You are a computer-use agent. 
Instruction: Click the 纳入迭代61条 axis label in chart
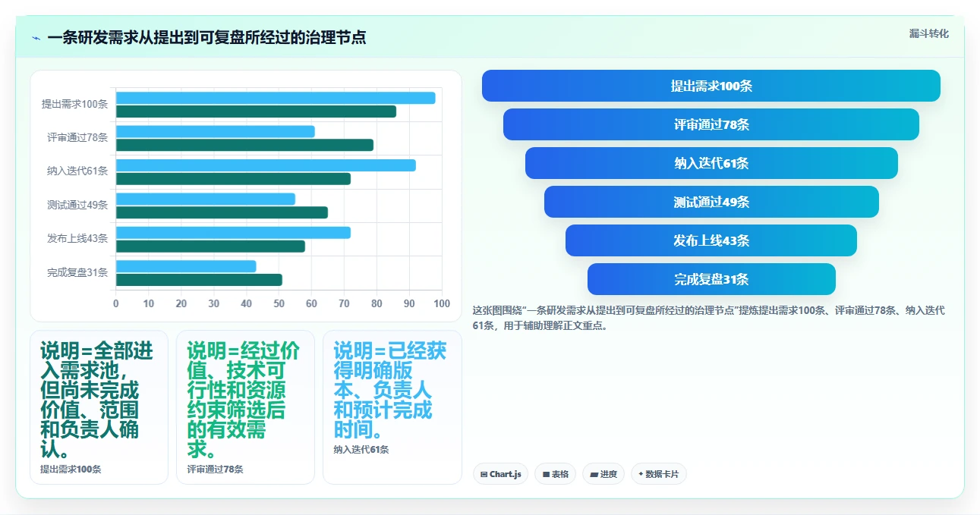[x=77, y=171]
